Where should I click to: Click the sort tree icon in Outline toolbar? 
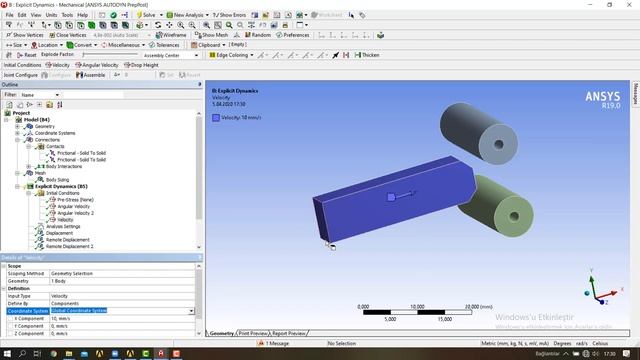(x=60, y=105)
